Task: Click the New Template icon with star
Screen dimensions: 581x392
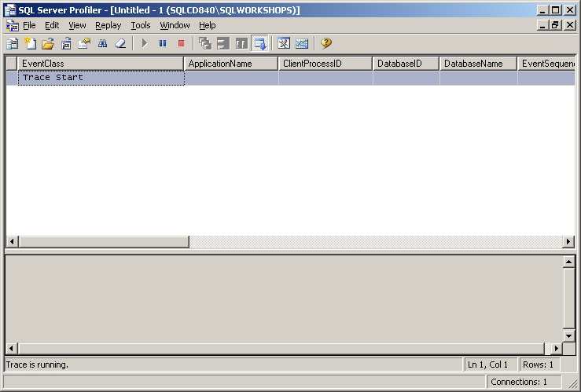Action: [x=30, y=44]
